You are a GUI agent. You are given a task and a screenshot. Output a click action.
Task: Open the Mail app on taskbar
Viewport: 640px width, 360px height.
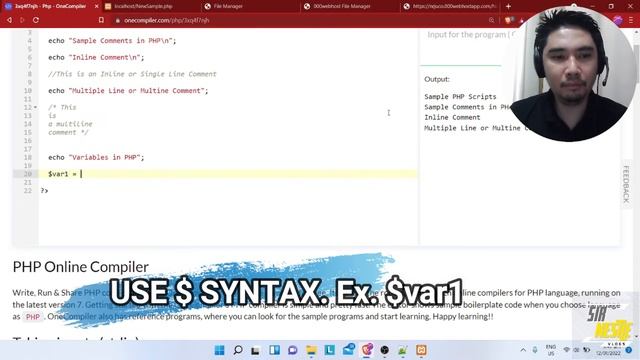click(x=349, y=349)
